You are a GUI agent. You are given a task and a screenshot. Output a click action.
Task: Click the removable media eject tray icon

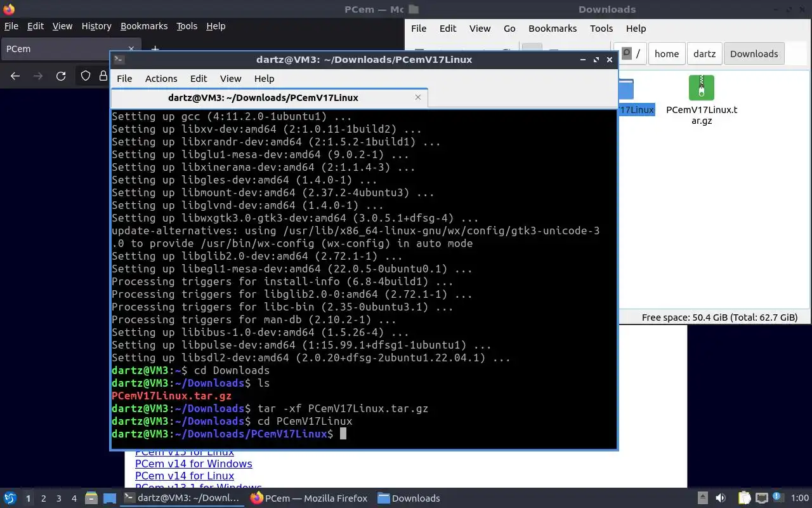click(702, 498)
